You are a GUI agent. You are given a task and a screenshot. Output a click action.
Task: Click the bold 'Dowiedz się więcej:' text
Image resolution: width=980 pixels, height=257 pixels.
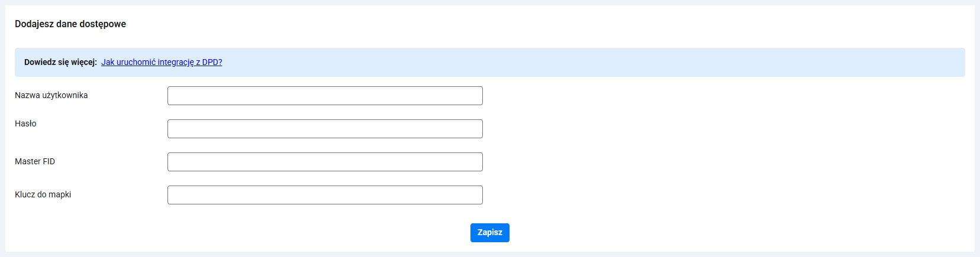(60, 62)
